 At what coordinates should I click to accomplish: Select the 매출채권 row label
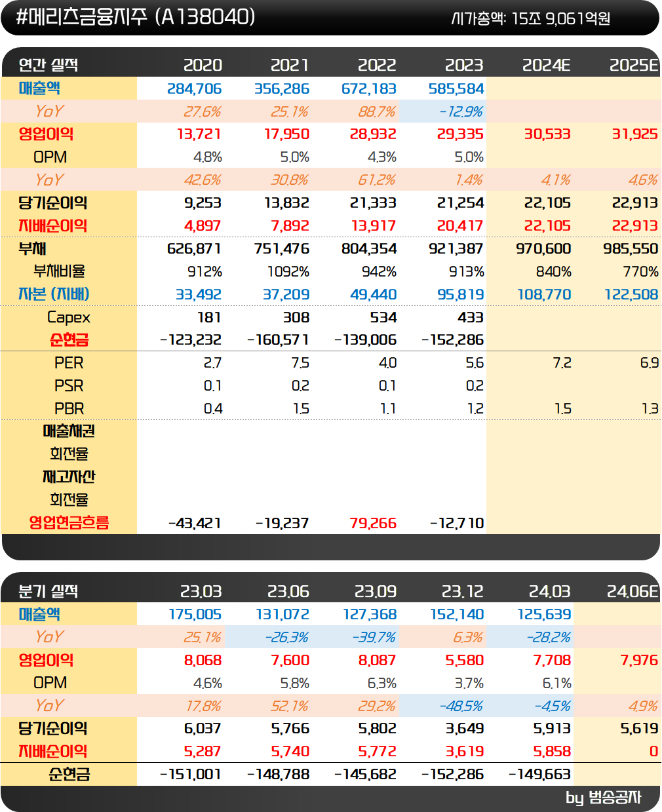(69, 431)
